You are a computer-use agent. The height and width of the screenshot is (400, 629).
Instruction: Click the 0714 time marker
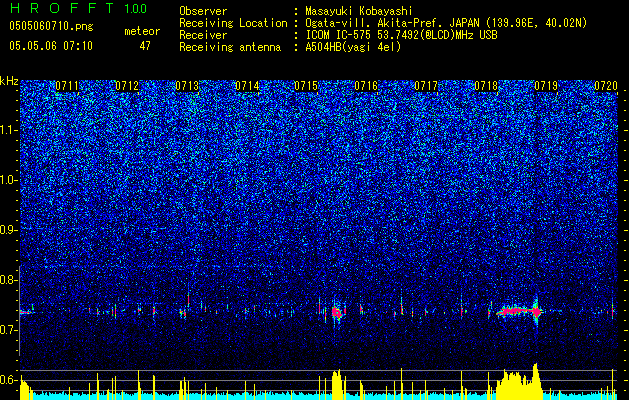[x=247, y=86]
